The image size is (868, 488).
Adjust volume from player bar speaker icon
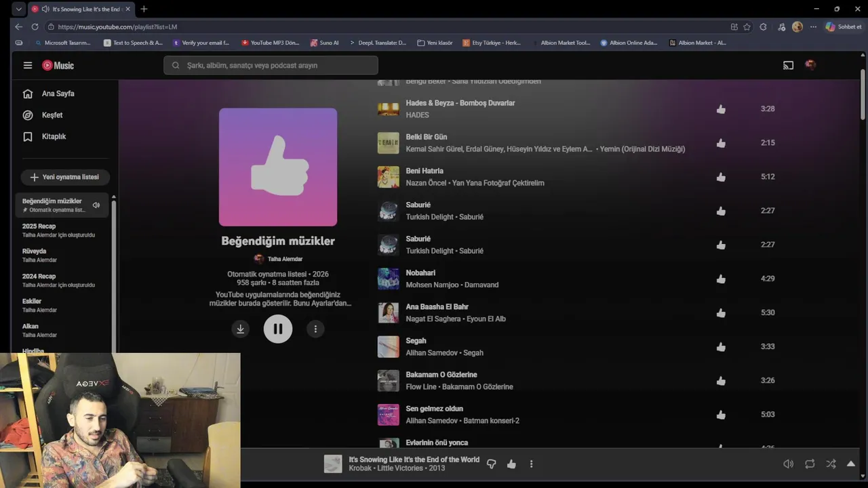click(x=788, y=464)
